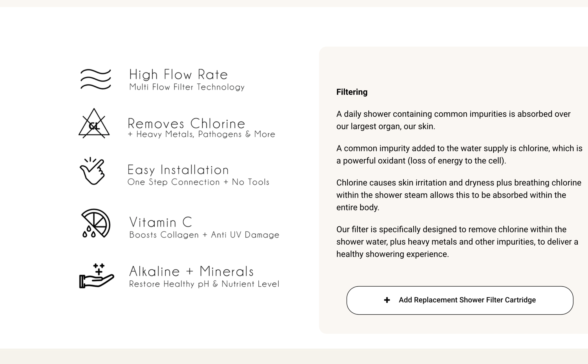This screenshot has width=588, height=364.
Task: Click the Filtering section title
Action: [352, 92]
